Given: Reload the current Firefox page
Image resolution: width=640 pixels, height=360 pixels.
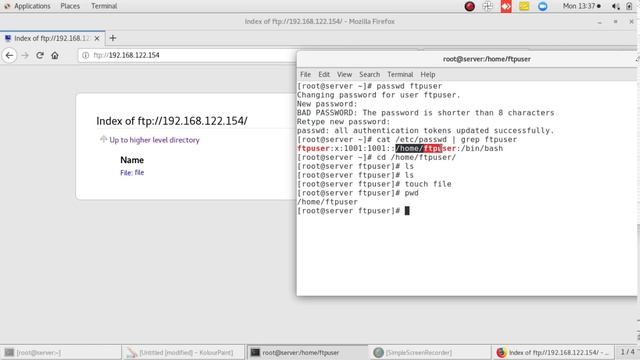Looking at the screenshot, I should [x=40, y=55].
